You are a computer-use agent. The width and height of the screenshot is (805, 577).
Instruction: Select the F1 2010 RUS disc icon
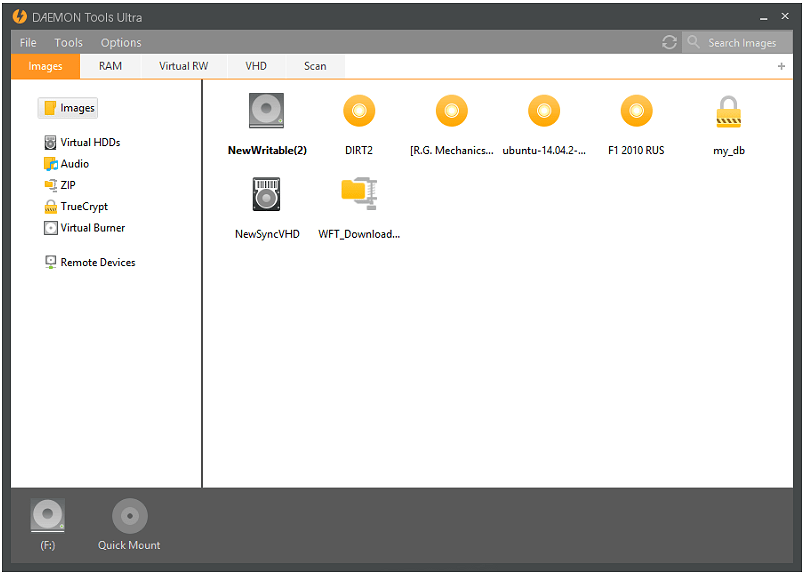click(x=636, y=110)
